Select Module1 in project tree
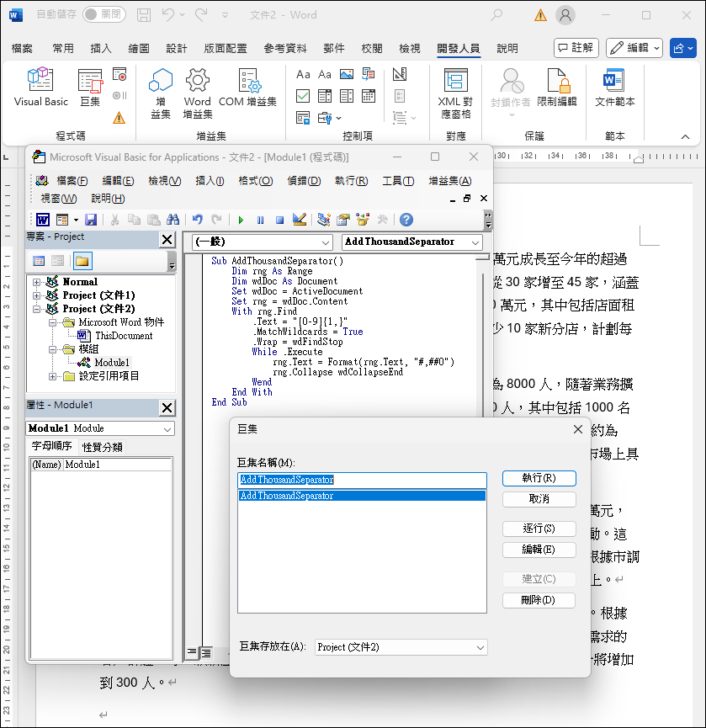The image size is (706, 728). [112, 363]
